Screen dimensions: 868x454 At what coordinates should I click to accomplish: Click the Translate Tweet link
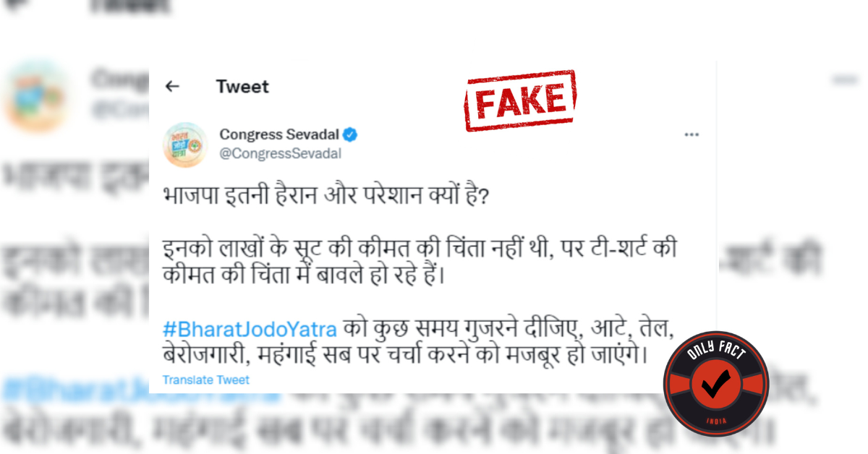206,380
